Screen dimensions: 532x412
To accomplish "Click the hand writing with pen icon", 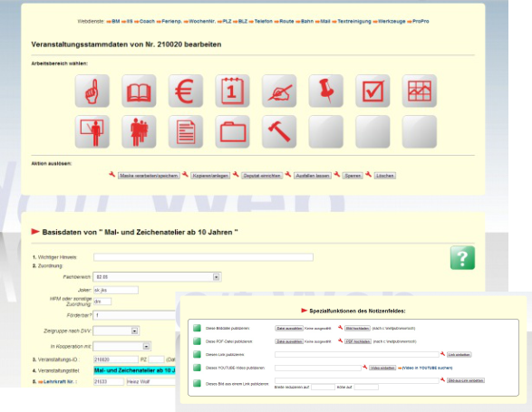I will coord(279,91).
